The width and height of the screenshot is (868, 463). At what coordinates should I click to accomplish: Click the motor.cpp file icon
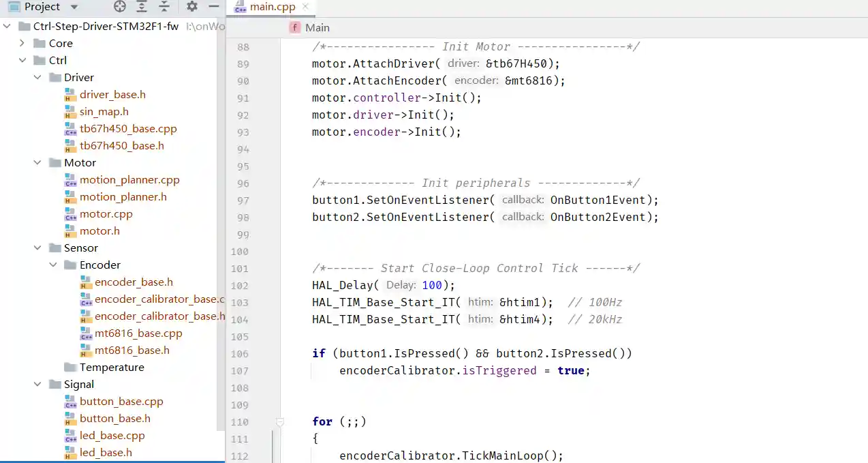click(70, 214)
